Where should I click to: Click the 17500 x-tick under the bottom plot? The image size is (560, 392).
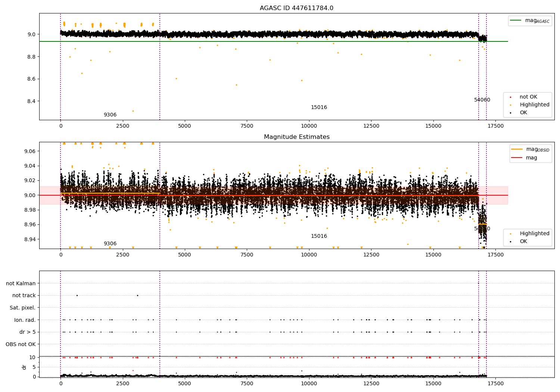point(495,384)
